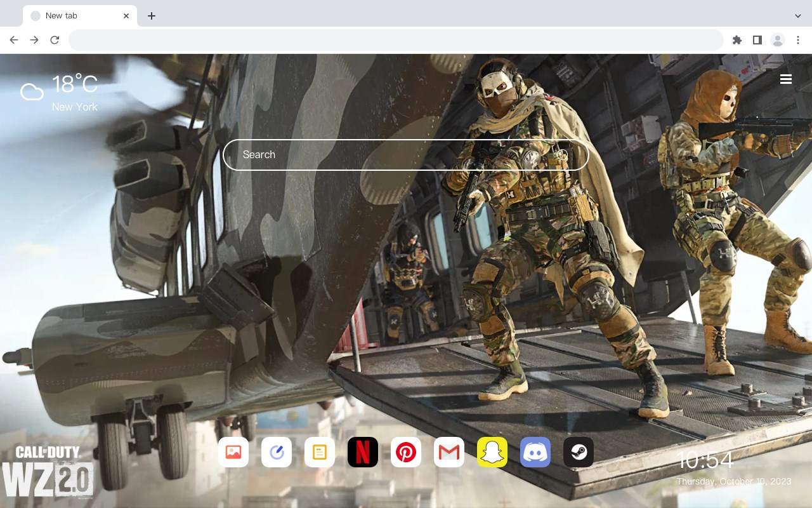Screen dimensions: 812x508
Task: Go back to the previous page
Action: pos(14,40)
